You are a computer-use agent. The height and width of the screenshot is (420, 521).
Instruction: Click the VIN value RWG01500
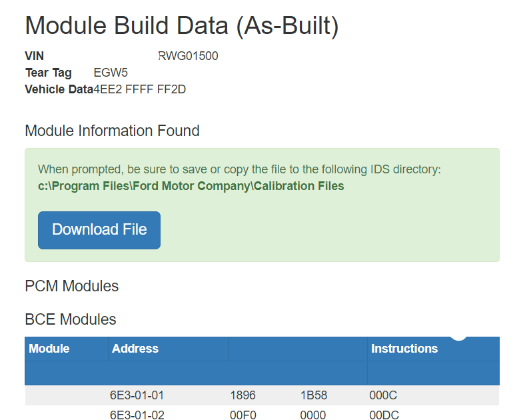pyautogui.click(x=189, y=56)
